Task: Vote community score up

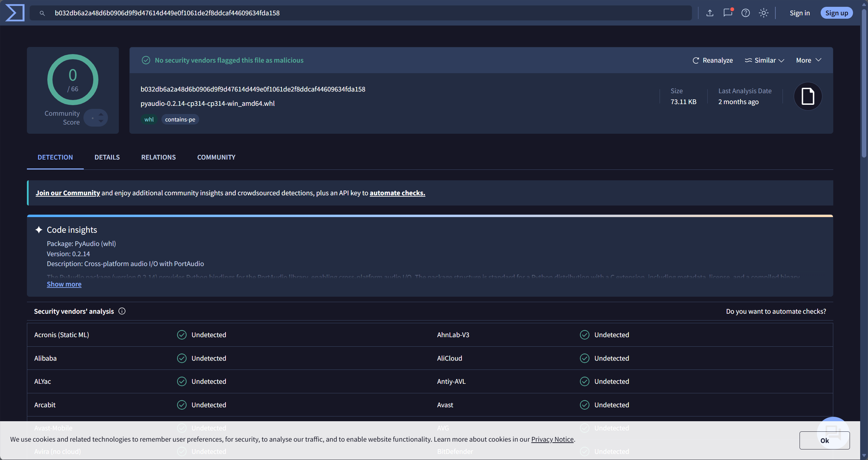Action: pos(101,114)
